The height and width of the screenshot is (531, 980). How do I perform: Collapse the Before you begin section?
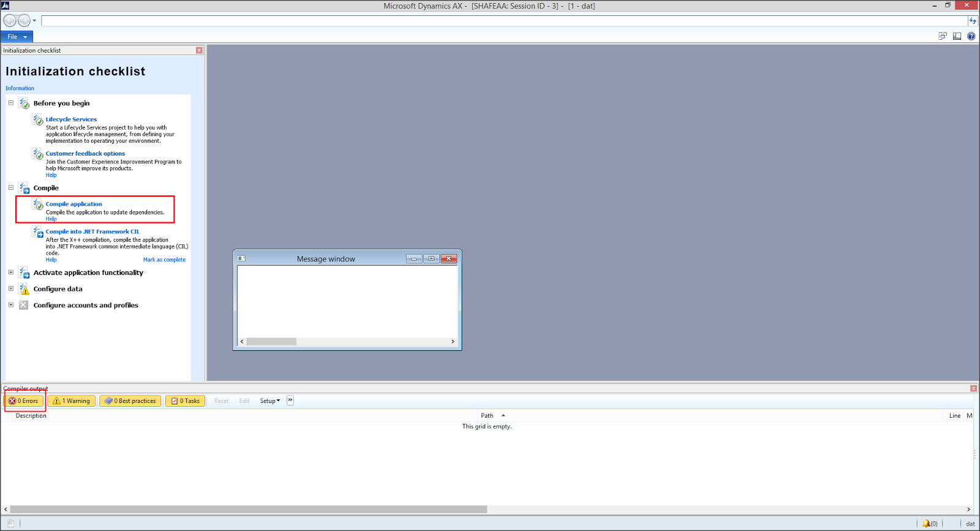(11, 103)
